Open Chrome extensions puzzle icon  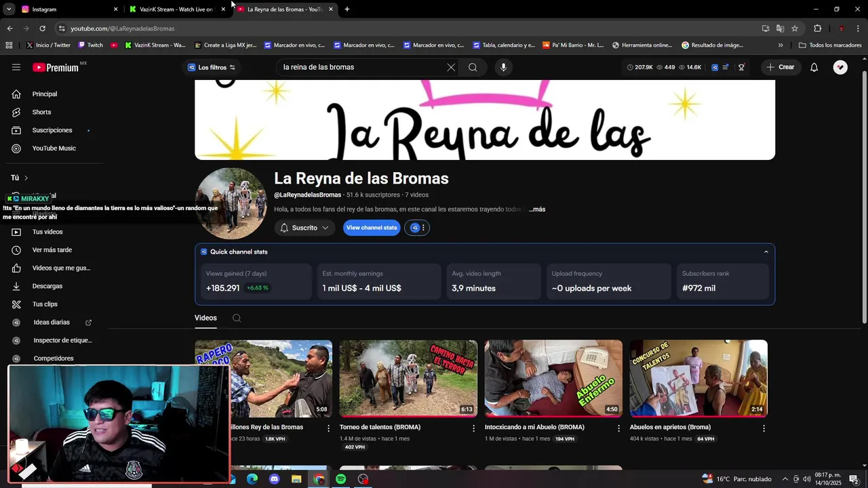click(817, 28)
